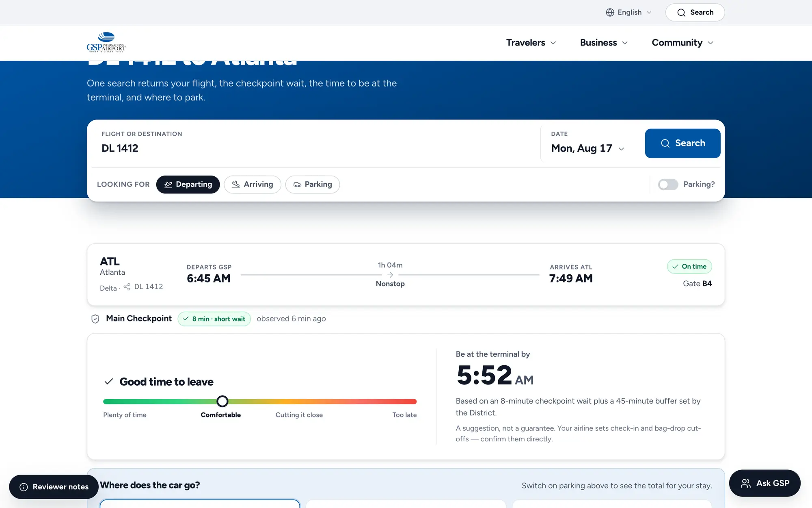Open the Mon, Aug 17 date dropdown
Image resolution: width=812 pixels, height=508 pixels.
click(587, 148)
